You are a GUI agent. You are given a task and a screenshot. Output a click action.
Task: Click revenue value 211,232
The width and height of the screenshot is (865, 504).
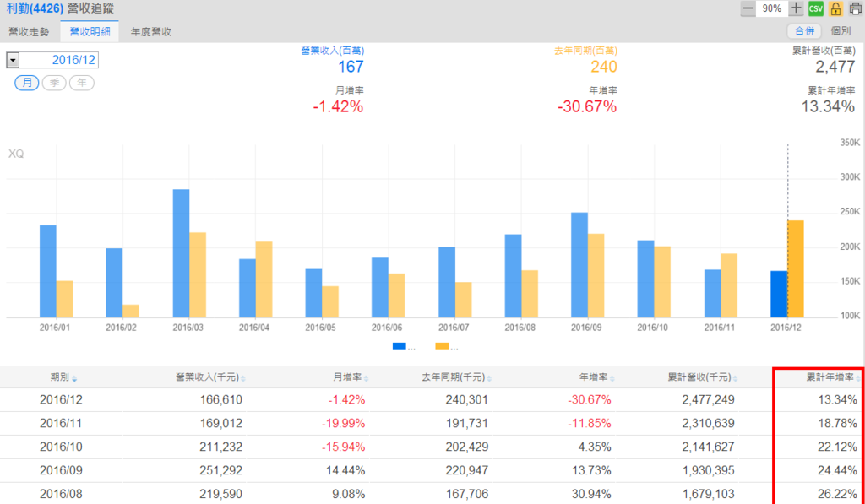[x=220, y=447]
